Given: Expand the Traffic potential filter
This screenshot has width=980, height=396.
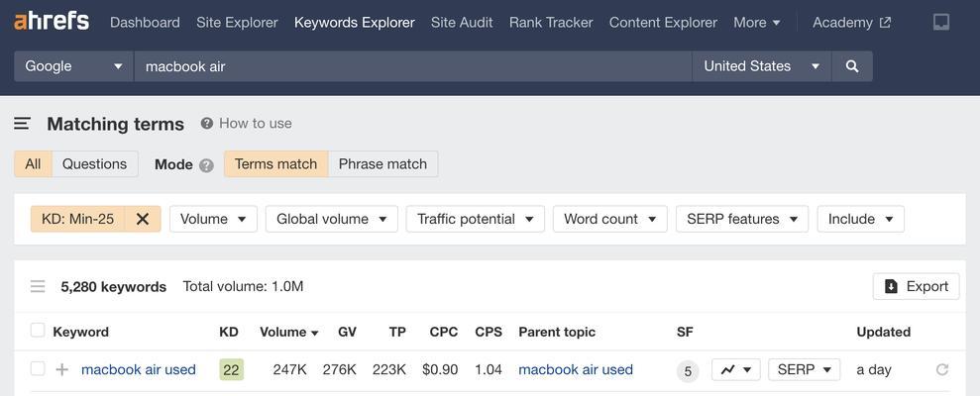Looking at the screenshot, I should click(x=476, y=219).
